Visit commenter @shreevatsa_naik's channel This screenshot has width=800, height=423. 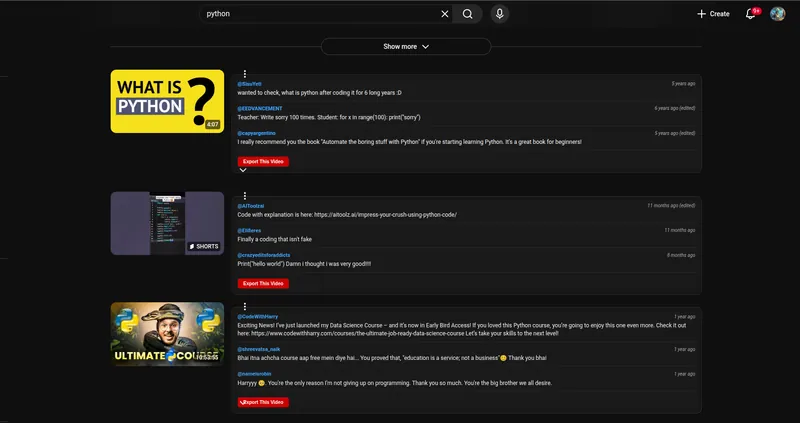tap(258, 350)
